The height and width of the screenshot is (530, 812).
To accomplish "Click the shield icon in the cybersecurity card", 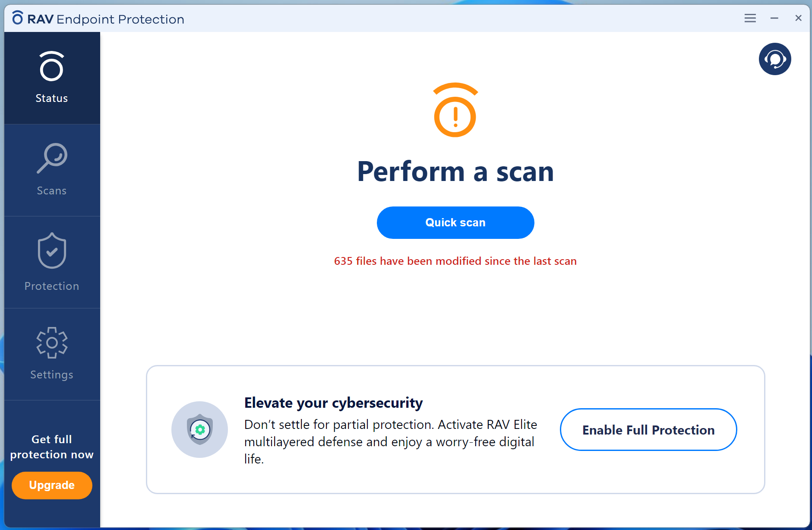I will 199,429.
